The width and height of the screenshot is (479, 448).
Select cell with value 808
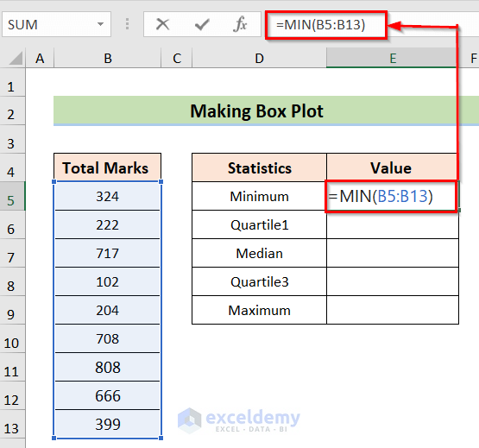tap(108, 368)
